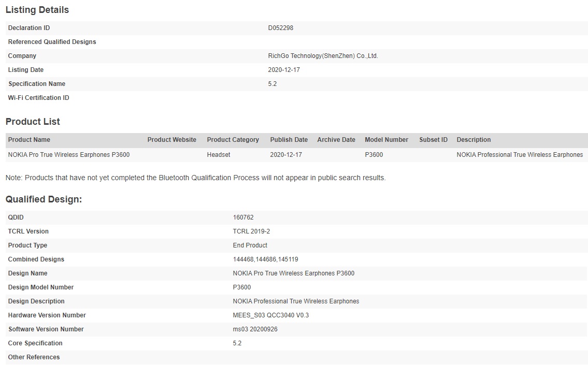
Task: Click the 'Specification Name' label
Action: pos(37,83)
